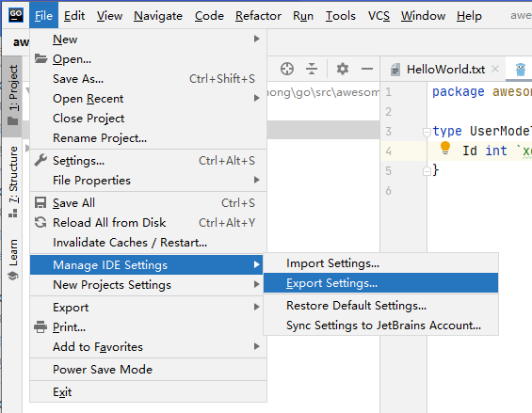Click the Collapse All toolbar icon
The width and height of the screenshot is (532, 413).
point(312,69)
